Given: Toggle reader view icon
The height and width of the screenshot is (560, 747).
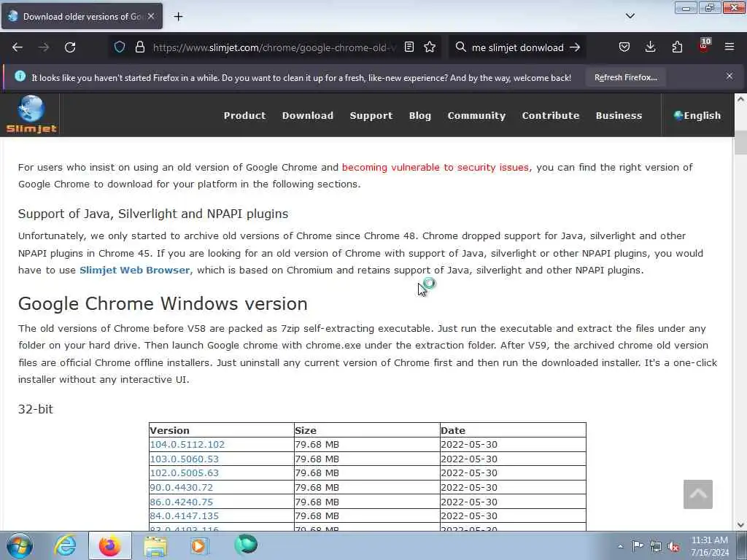Looking at the screenshot, I should pyautogui.click(x=409, y=47).
